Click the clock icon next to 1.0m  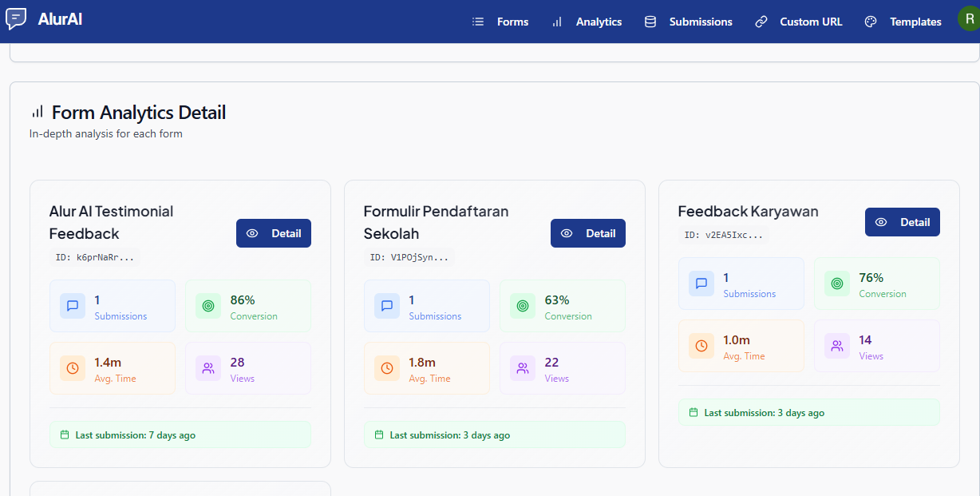click(701, 346)
